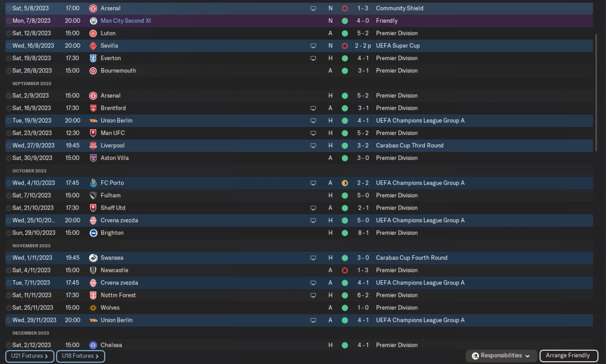Open the Responsibilities dropdown
Image resolution: width=606 pixels, height=364 pixels.
click(501, 355)
